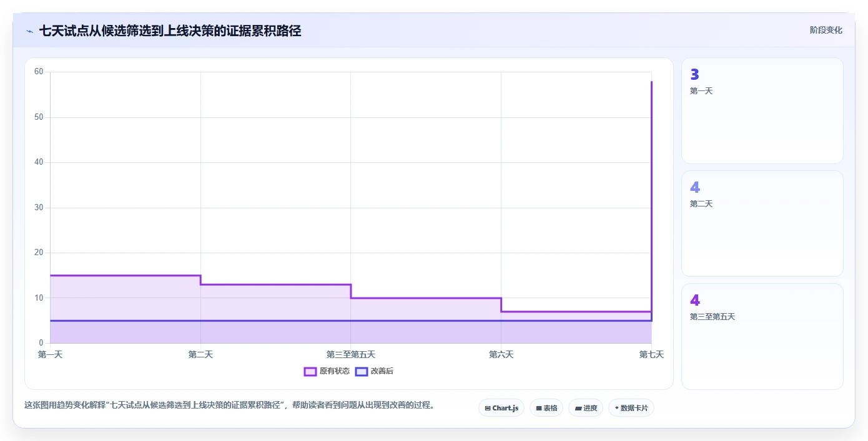
Task: Click the 阶段变化 label in header
Action: pos(826,30)
